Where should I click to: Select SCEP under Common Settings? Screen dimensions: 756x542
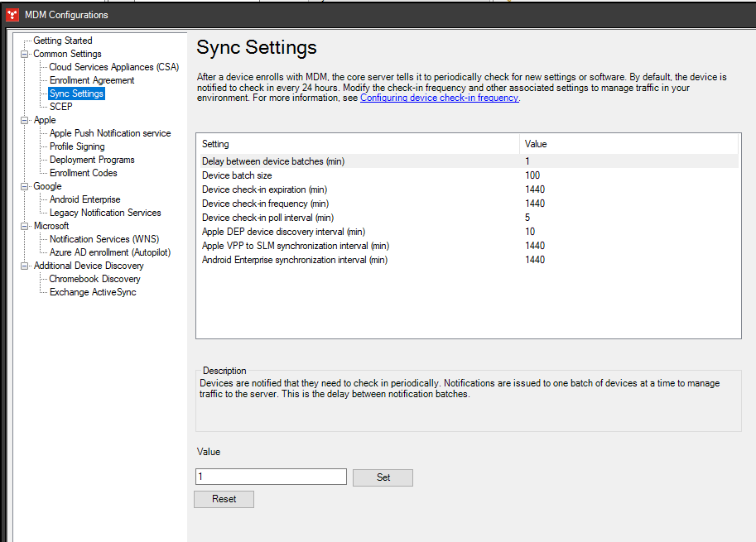coord(60,107)
